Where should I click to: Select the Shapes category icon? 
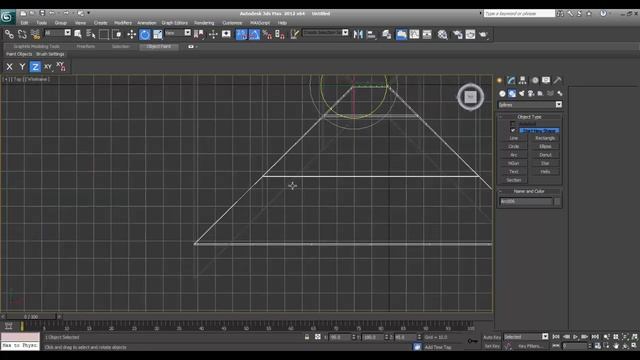tap(512, 93)
